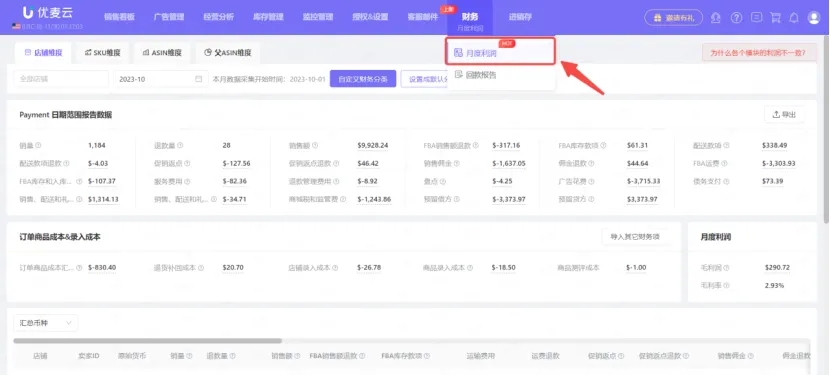This screenshot has width=830, height=376.
Task: Click the 导入其它财务项 button
Action: click(x=635, y=237)
